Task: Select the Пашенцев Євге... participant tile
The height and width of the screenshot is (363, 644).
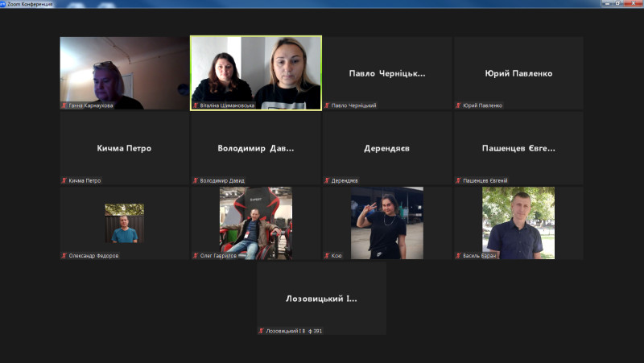Action: click(518, 148)
